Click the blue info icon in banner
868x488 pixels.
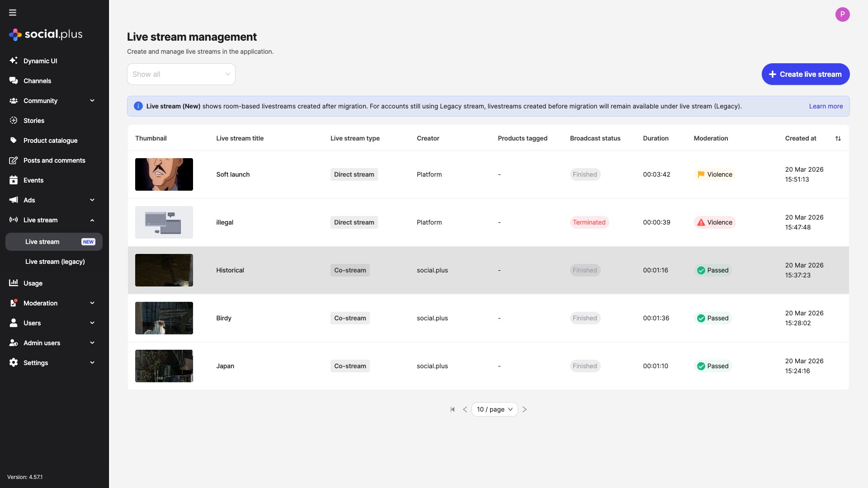[138, 106]
